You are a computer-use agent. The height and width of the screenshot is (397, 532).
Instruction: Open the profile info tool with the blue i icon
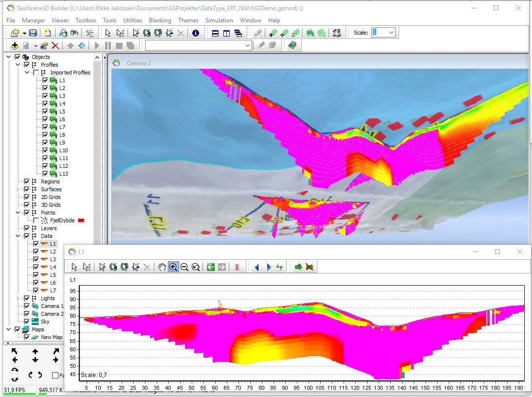coord(195,33)
